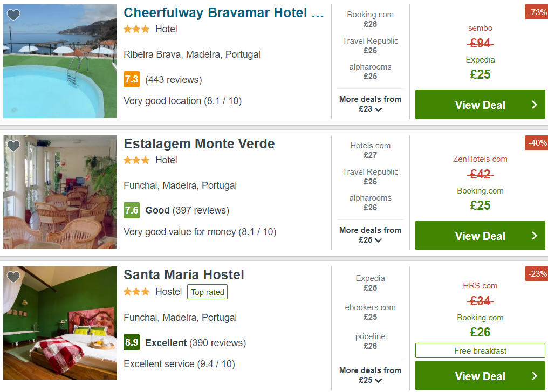This screenshot has width=548, height=392.
Task: Favorite Cheerfulway Bravamar Hotel with heart icon
Action: click(13, 15)
